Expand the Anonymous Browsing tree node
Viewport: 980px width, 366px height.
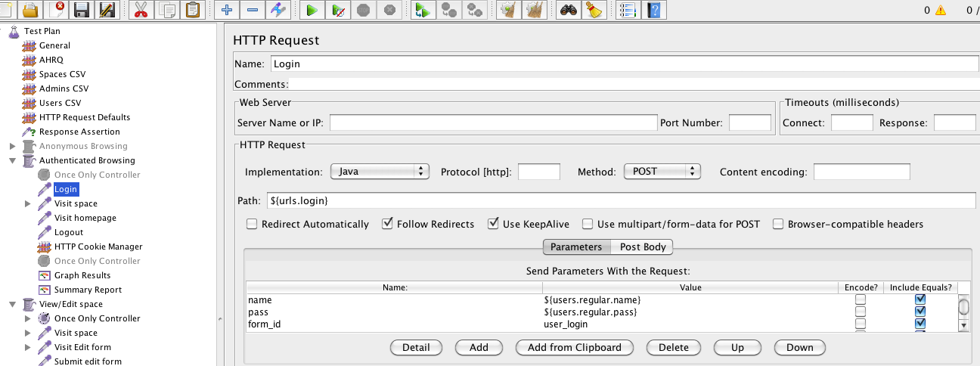(x=13, y=146)
